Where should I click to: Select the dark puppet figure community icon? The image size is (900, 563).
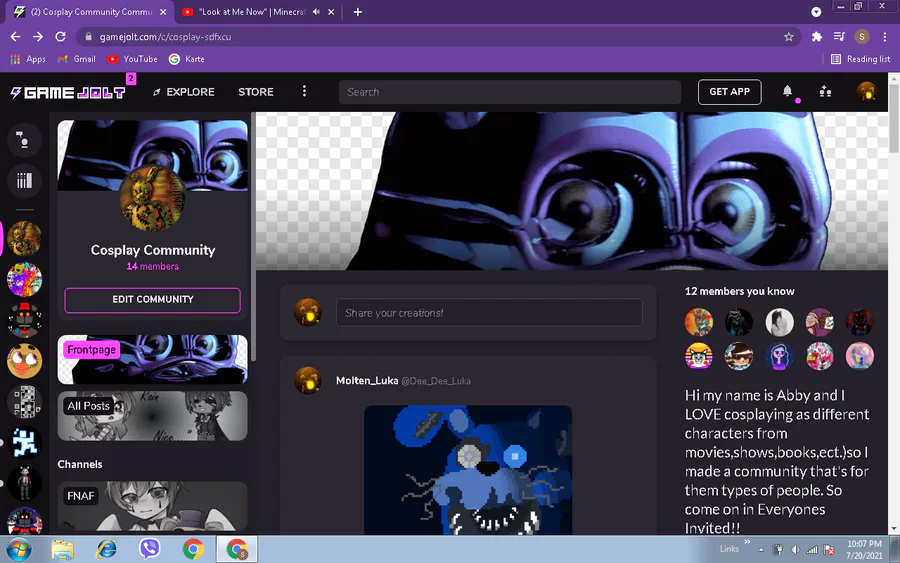coord(24,483)
